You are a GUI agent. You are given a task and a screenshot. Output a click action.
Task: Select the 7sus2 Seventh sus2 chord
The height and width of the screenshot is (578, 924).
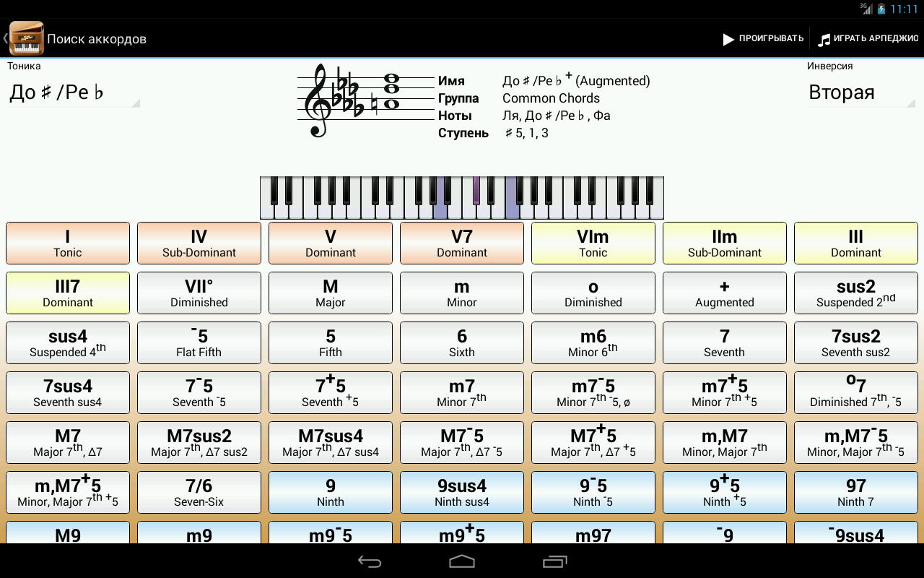856,343
